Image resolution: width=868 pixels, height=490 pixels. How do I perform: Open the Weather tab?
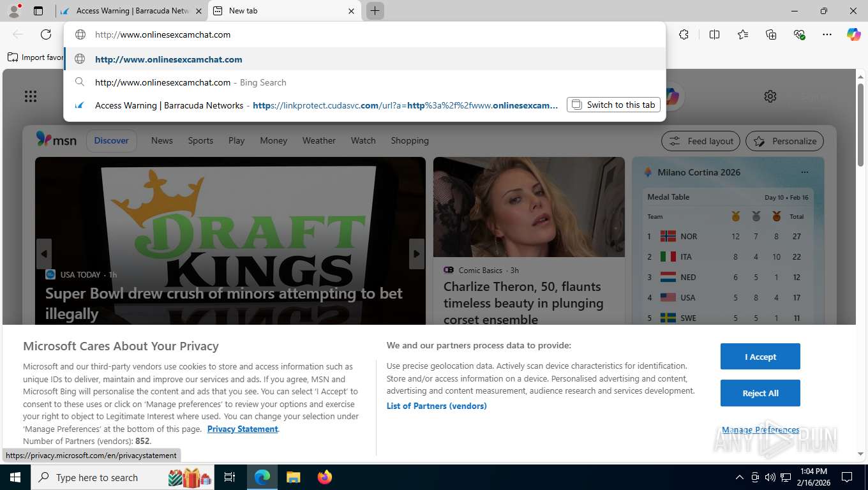click(x=319, y=140)
